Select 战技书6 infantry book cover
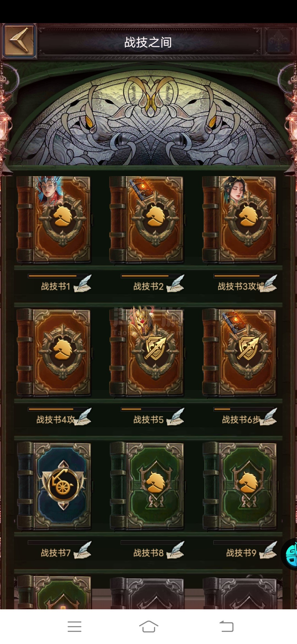This screenshot has width=297, height=644. pyautogui.click(x=239, y=353)
